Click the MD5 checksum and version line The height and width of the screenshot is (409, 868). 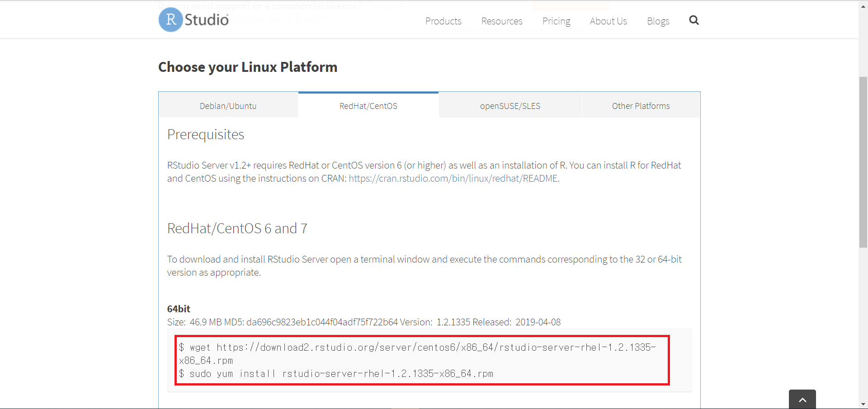tap(364, 322)
